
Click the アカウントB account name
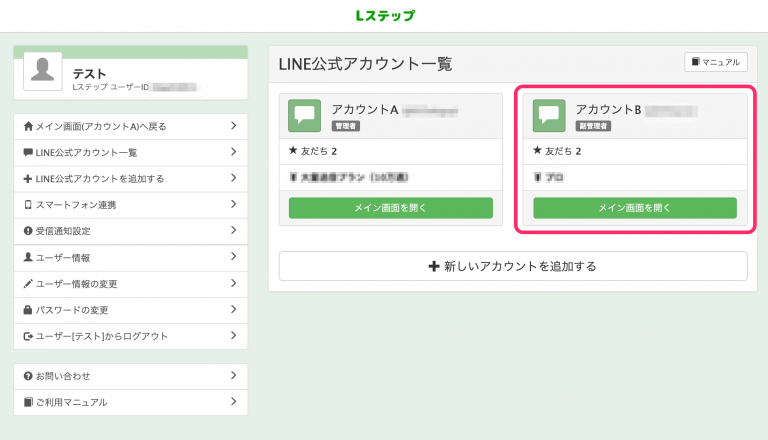click(x=609, y=109)
